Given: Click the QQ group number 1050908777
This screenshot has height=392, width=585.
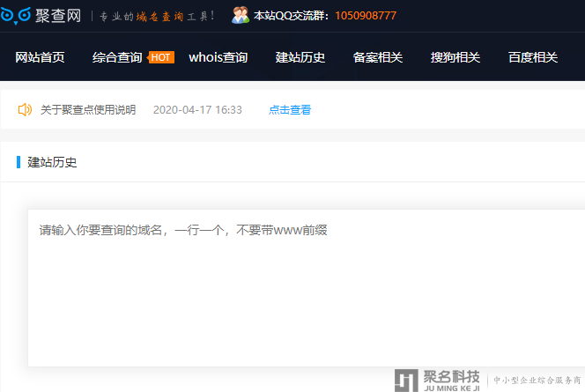Looking at the screenshot, I should pyautogui.click(x=365, y=16).
